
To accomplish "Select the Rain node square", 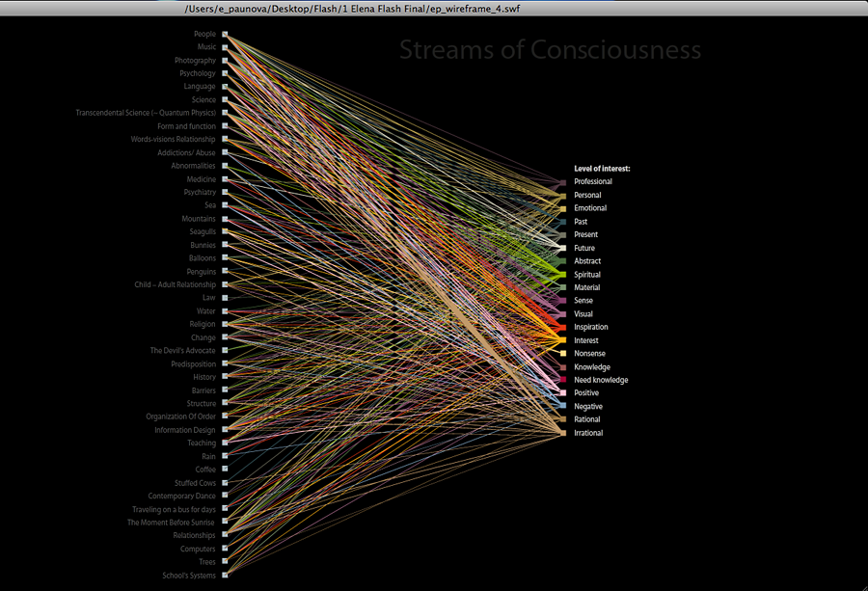I will pyautogui.click(x=225, y=456).
